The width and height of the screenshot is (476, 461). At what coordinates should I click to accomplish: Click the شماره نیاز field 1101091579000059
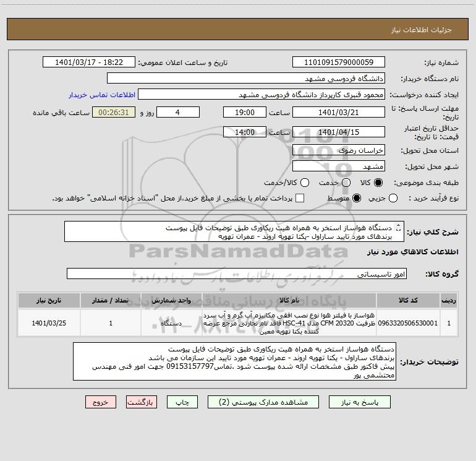(x=339, y=62)
